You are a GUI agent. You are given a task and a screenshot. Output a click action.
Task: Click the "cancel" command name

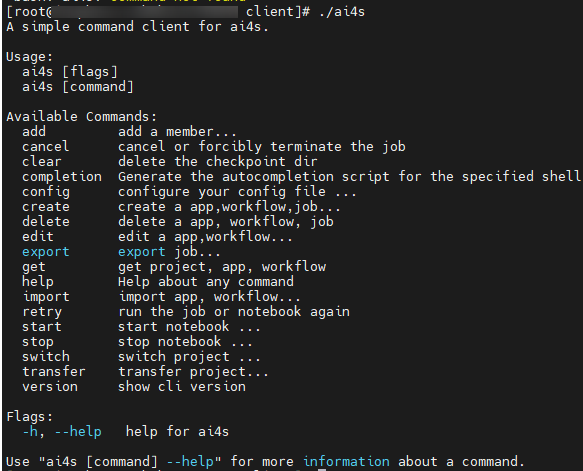tap(45, 146)
